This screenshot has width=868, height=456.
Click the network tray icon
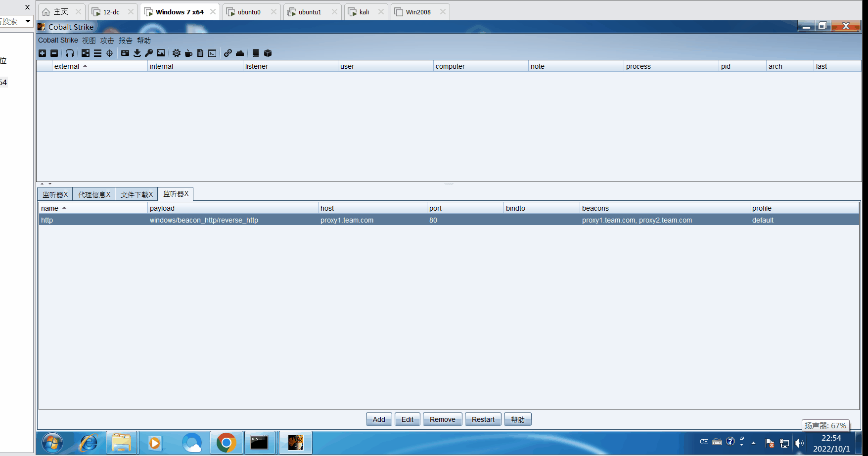(x=784, y=443)
